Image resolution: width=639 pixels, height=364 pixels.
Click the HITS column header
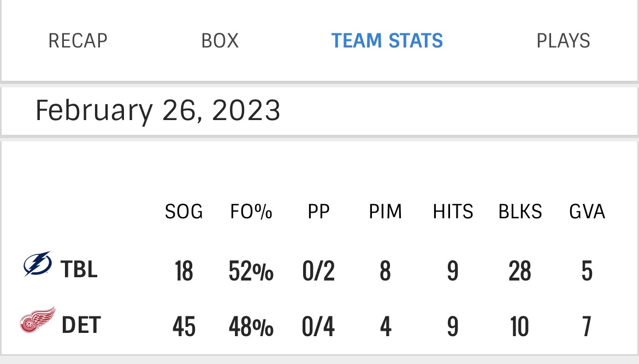tap(453, 212)
